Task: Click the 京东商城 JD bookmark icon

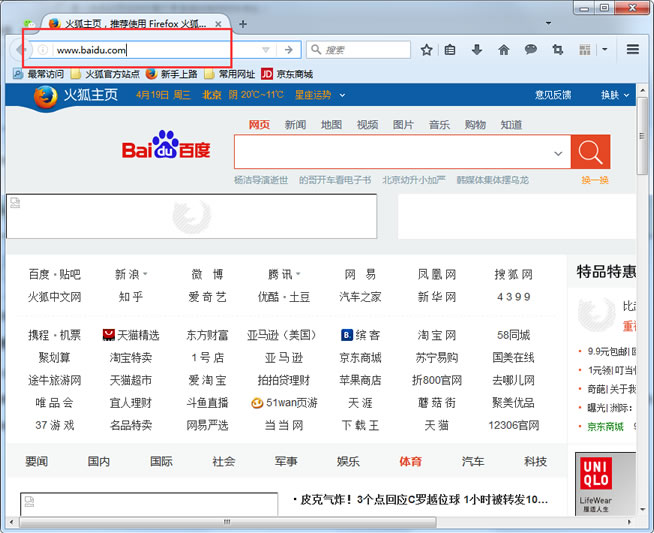Action: 267,74
